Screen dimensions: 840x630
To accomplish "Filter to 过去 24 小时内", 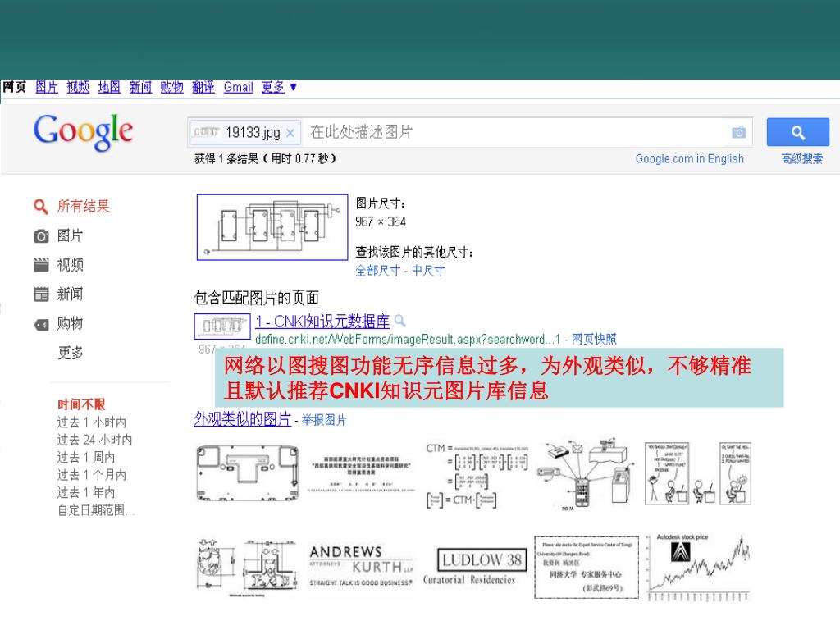I will (95, 440).
